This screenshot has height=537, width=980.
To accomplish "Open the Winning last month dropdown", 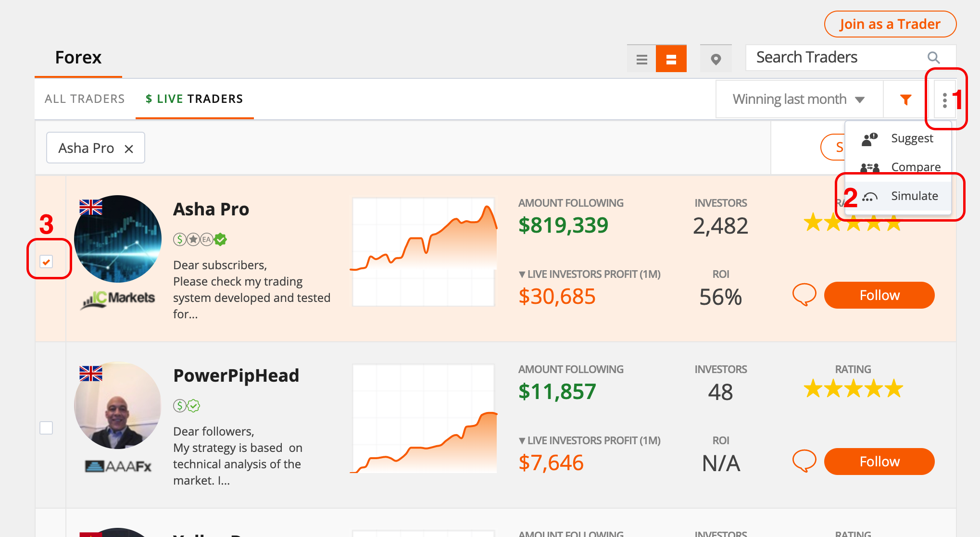I will click(799, 100).
